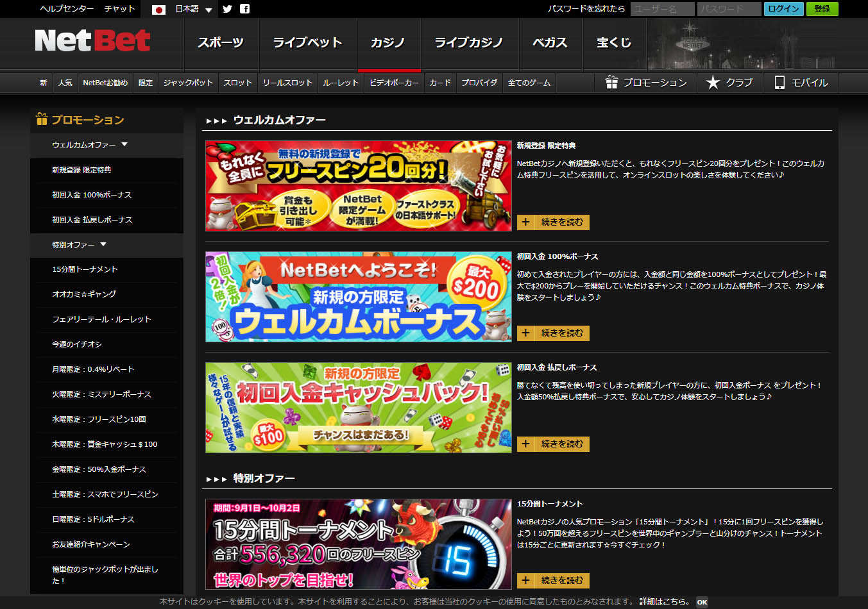The width and height of the screenshot is (868, 609).
Task: Click the ログイン button
Action: [783, 9]
